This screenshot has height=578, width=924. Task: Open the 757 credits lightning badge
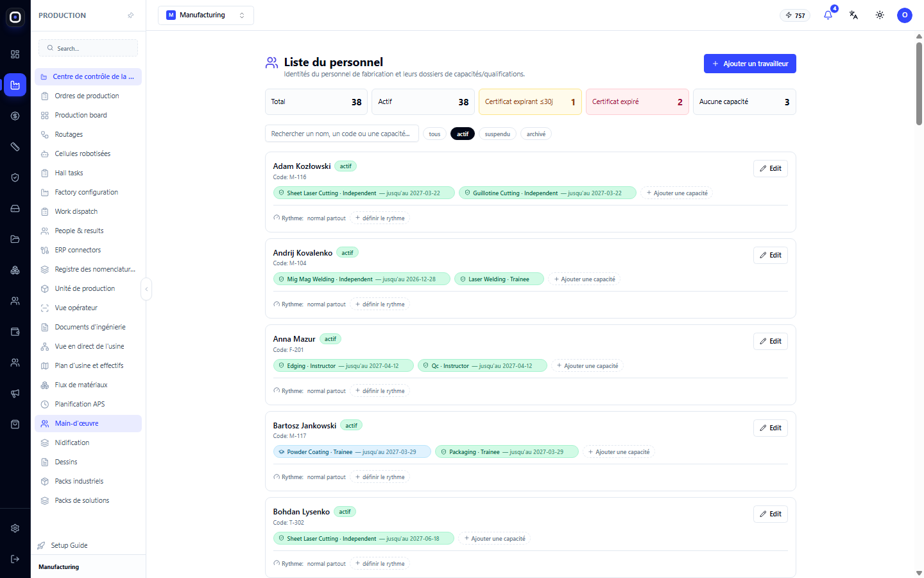pyautogui.click(x=795, y=15)
